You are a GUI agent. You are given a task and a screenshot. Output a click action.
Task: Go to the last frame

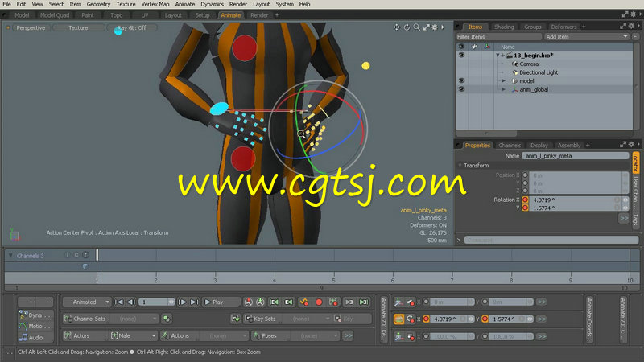pos(194,302)
